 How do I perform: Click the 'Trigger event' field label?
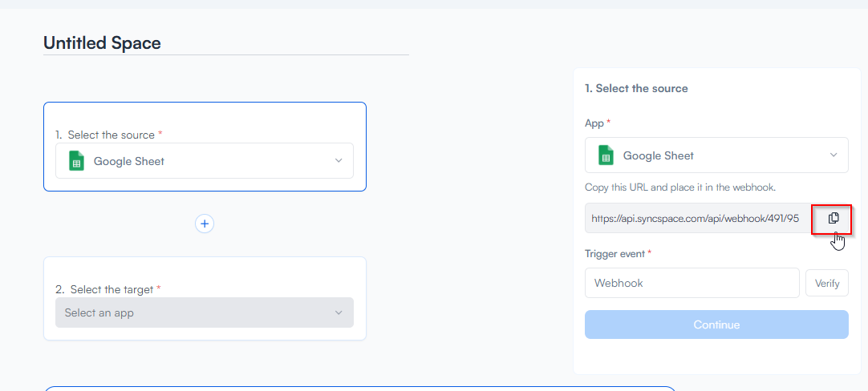(616, 253)
